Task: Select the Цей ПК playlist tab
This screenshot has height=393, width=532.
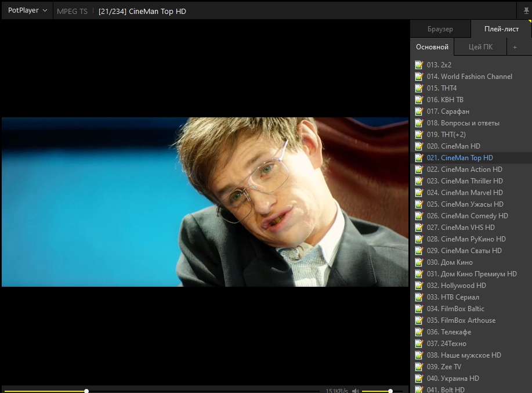Action: coord(480,47)
